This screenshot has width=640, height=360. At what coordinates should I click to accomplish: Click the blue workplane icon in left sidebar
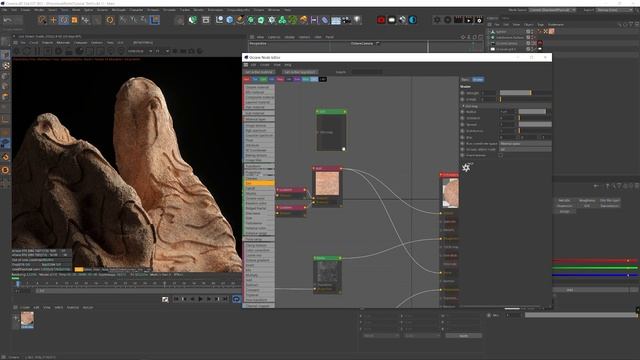click(5, 143)
